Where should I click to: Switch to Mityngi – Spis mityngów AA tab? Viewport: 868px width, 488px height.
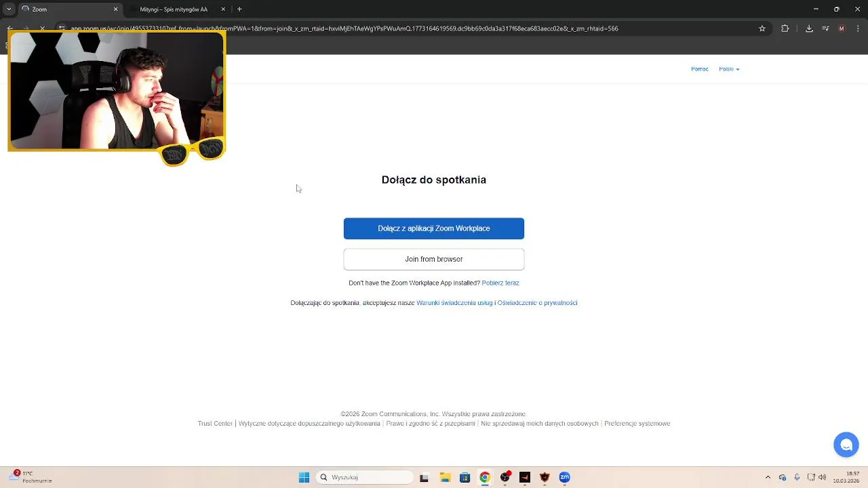click(178, 9)
